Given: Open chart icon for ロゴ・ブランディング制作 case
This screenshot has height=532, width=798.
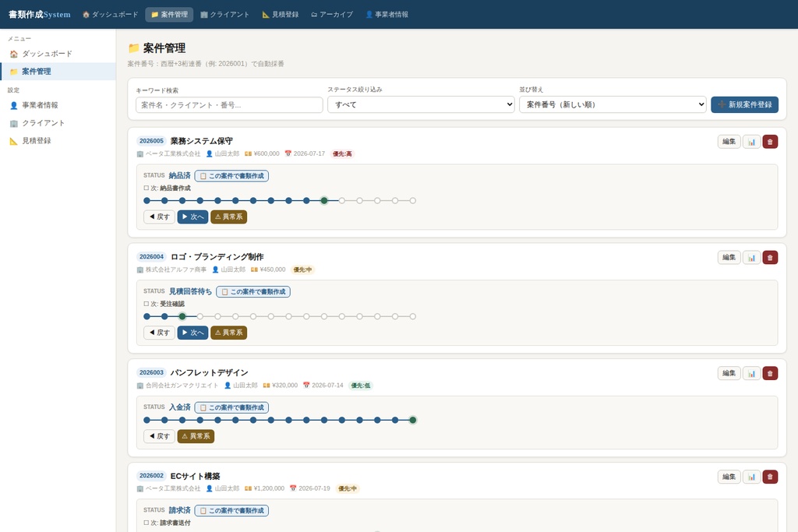Looking at the screenshot, I should coord(751,257).
